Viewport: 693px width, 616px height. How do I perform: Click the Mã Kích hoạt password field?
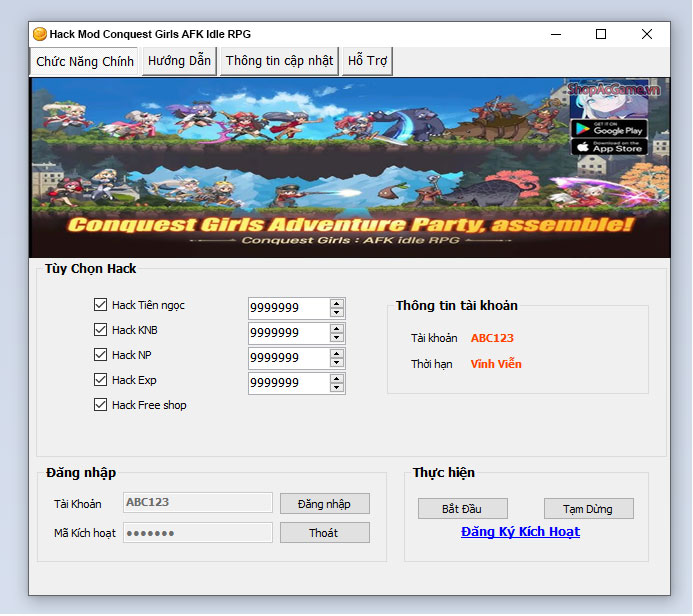pyautogui.click(x=197, y=533)
